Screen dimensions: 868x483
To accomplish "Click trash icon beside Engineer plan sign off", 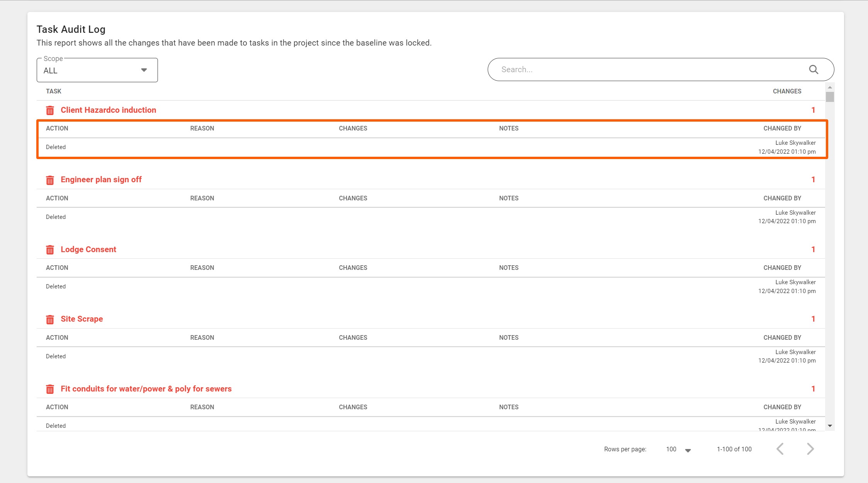I will (x=50, y=180).
